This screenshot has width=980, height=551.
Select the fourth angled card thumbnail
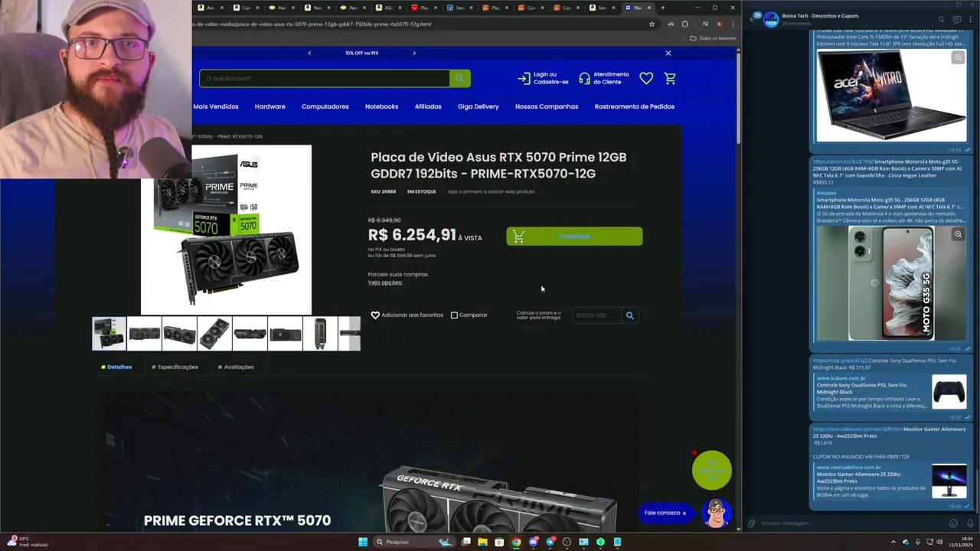pyautogui.click(x=214, y=334)
